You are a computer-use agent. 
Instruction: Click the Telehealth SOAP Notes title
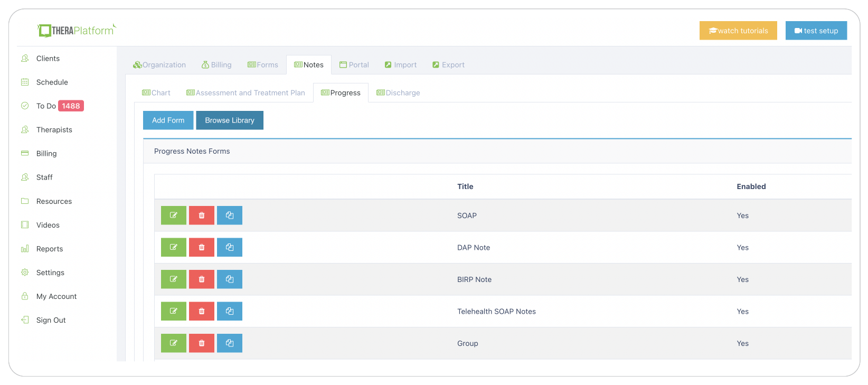pos(496,312)
